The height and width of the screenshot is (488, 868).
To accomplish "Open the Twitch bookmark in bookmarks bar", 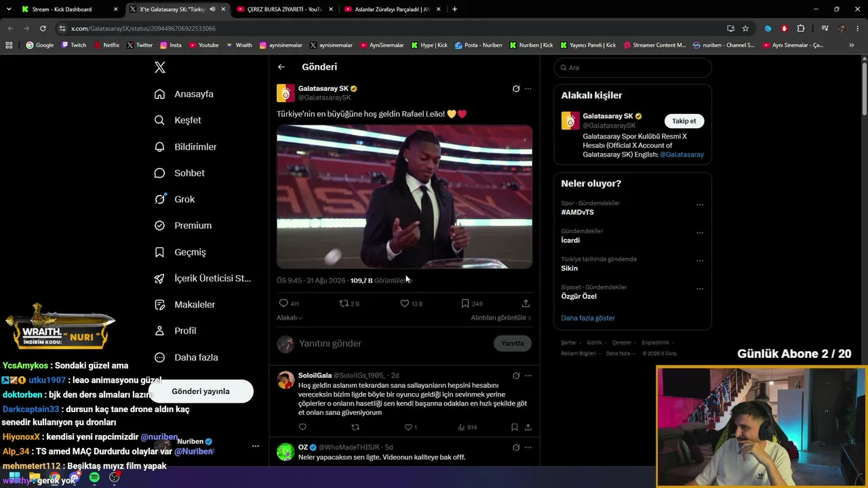I will [x=74, y=45].
